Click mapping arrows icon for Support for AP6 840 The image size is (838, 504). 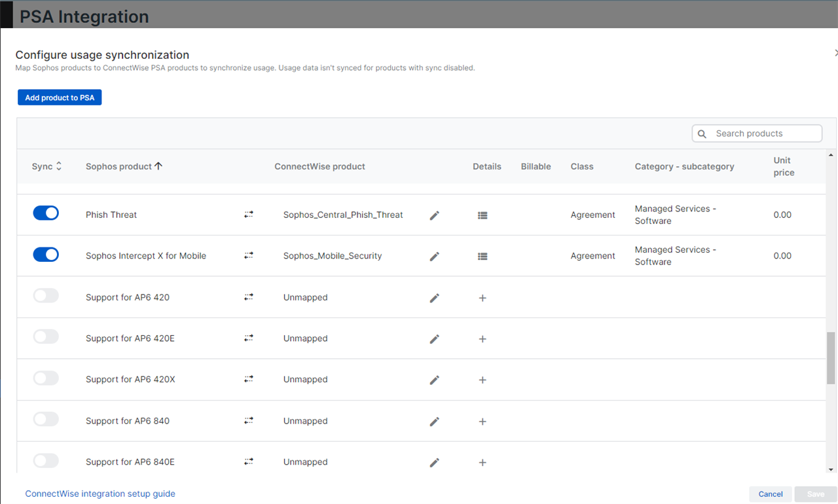[x=249, y=421]
